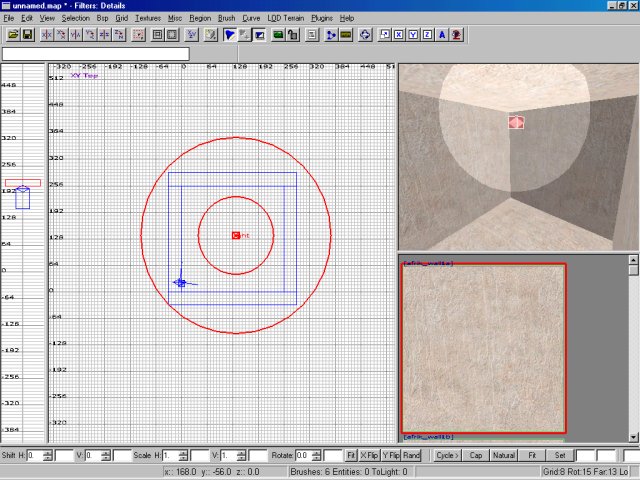Click the Y-axis flip toolbar icon

click(x=76, y=34)
